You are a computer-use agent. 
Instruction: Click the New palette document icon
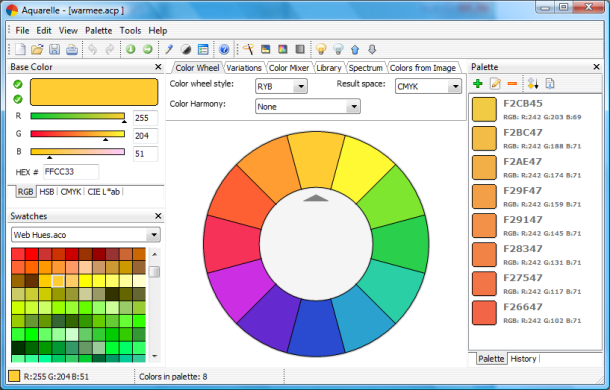tap(20, 49)
